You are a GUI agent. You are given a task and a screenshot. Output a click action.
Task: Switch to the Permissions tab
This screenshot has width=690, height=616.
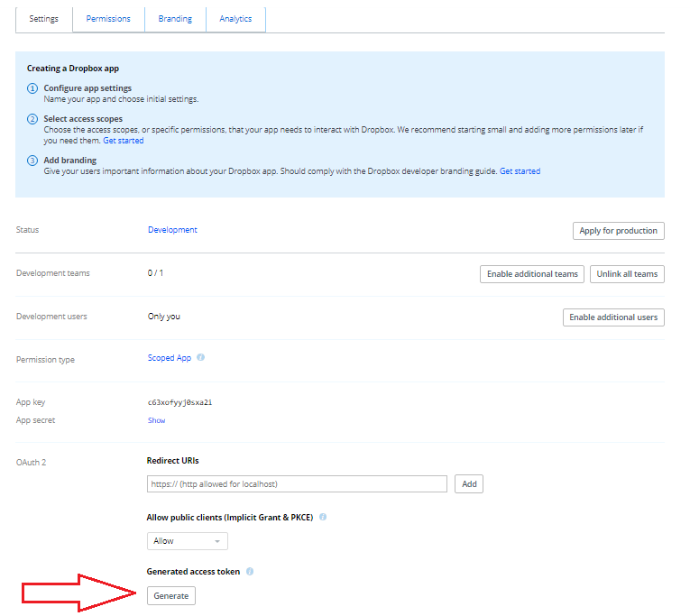(x=108, y=19)
